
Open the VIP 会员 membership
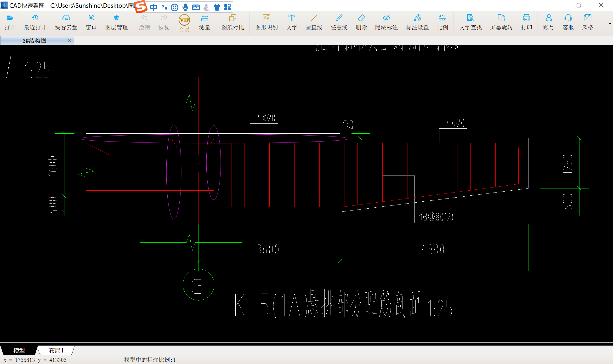(x=184, y=23)
